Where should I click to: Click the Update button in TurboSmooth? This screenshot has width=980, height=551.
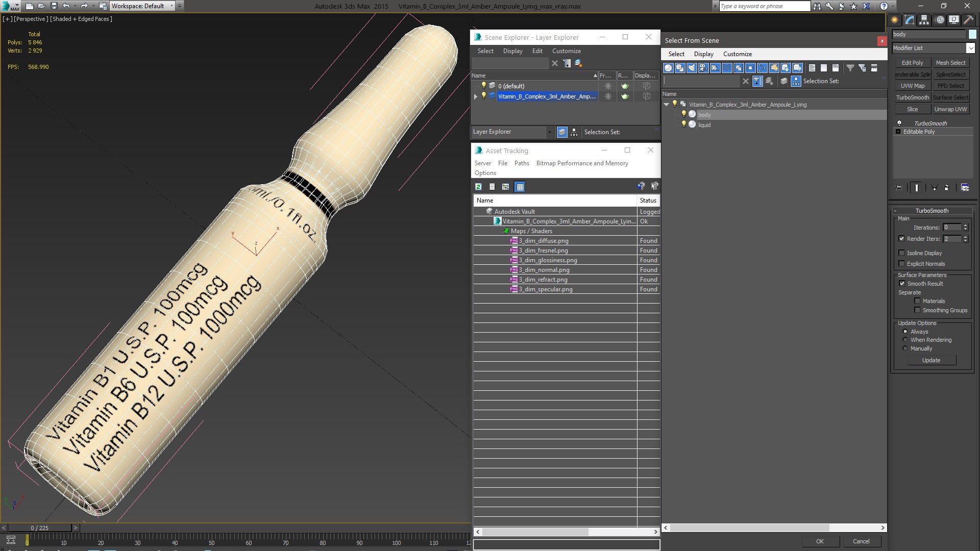931,360
